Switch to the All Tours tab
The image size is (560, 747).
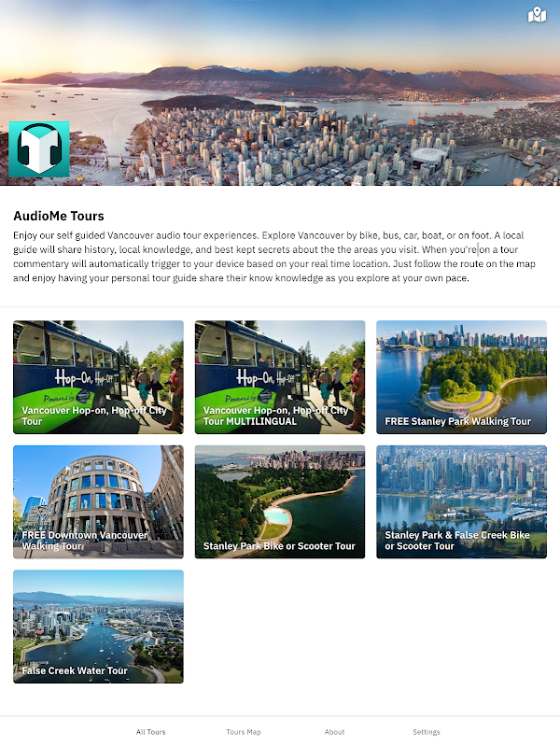(x=150, y=732)
